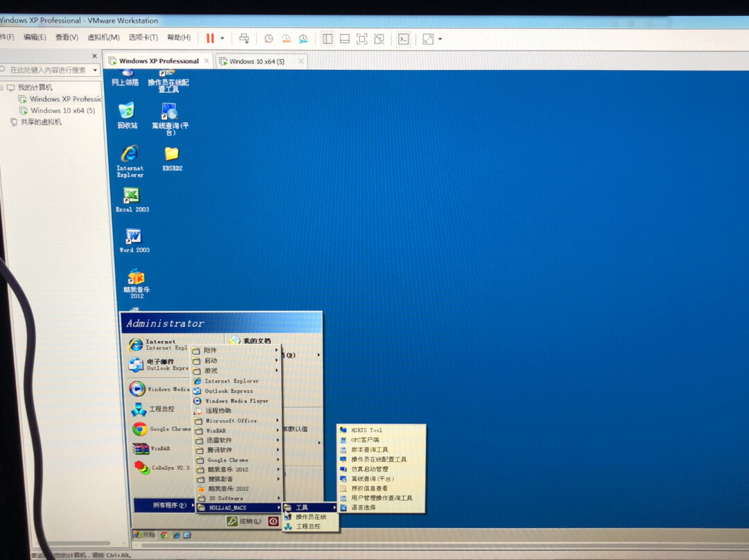Viewport: 749px width, 560px height.
Task: Click 所有程序(P) in the Start menu
Action: tap(164, 505)
